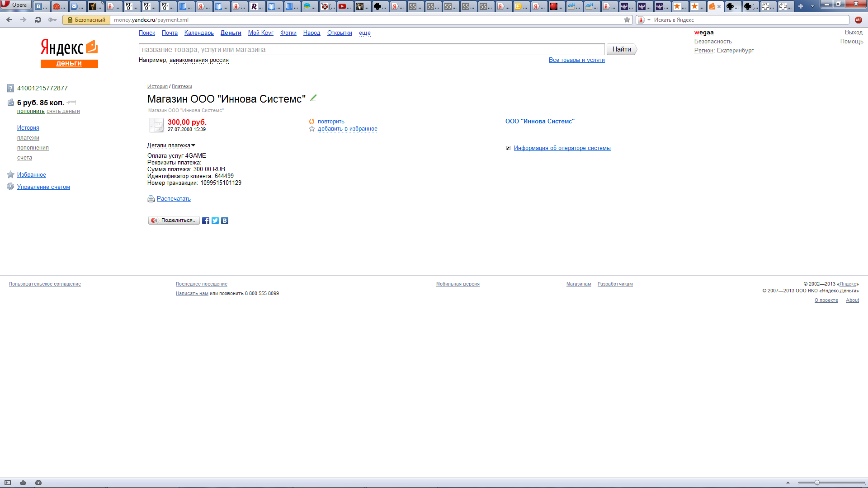Click the page zoom slider handle

click(817, 483)
